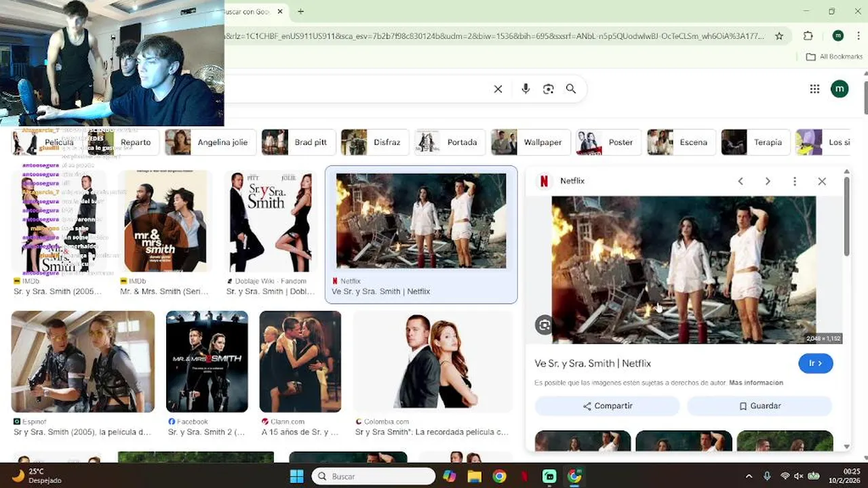Open Wi-Fi network settings in tray
This screenshot has height=488, width=868.
pyautogui.click(x=785, y=476)
